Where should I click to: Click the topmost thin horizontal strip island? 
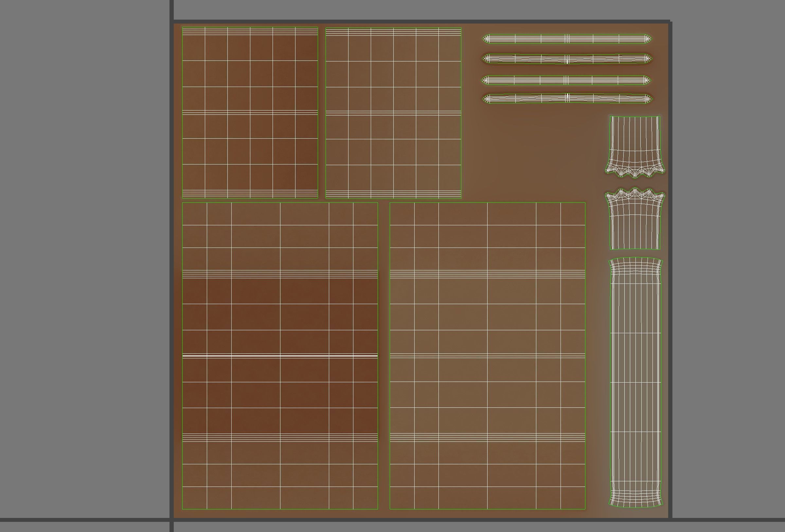(554, 39)
